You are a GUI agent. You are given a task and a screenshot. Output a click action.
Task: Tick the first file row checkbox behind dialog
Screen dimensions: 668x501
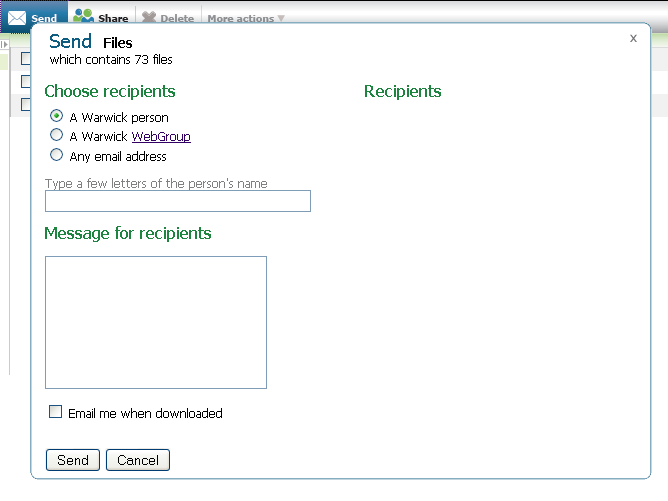tap(26, 59)
